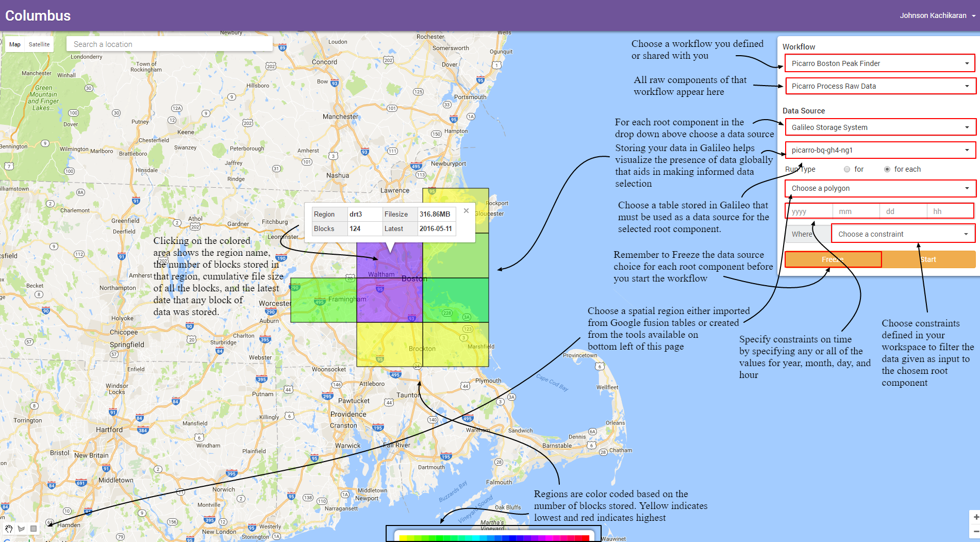The image size is (980, 542).
Task: Open the picarro-bq-gh4-ng1 table dropdown
Action: 880,150
